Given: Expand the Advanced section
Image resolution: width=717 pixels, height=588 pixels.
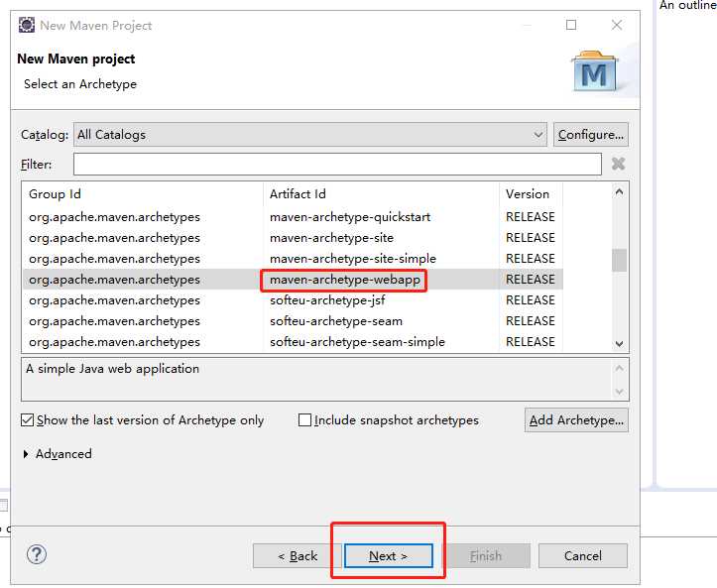Looking at the screenshot, I should tap(26, 453).
